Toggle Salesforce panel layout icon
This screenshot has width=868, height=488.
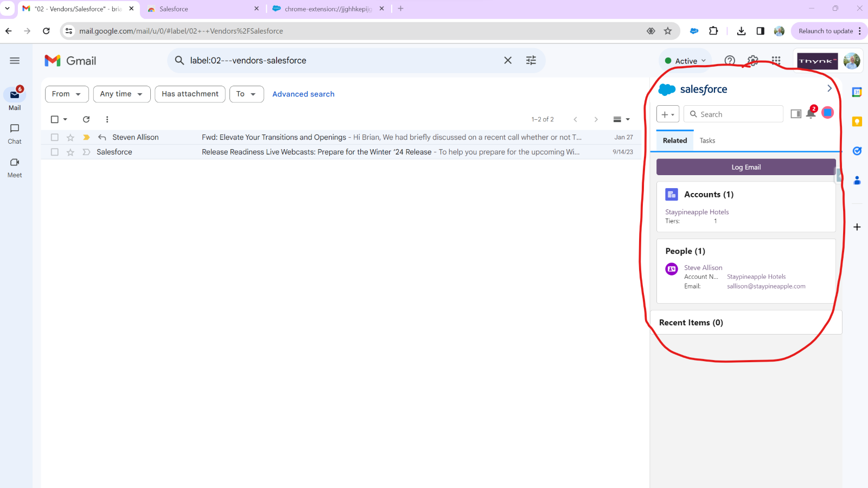(x=796, y=114)
